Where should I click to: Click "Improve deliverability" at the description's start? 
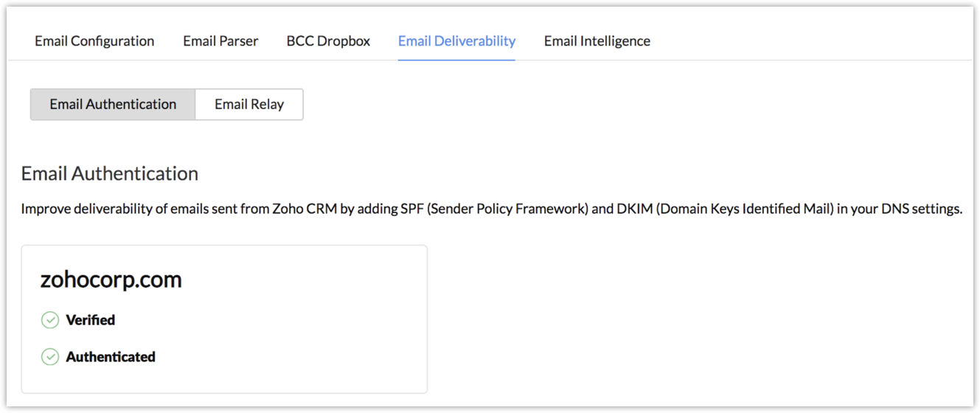pyautogui.click(x=77, y=209)
